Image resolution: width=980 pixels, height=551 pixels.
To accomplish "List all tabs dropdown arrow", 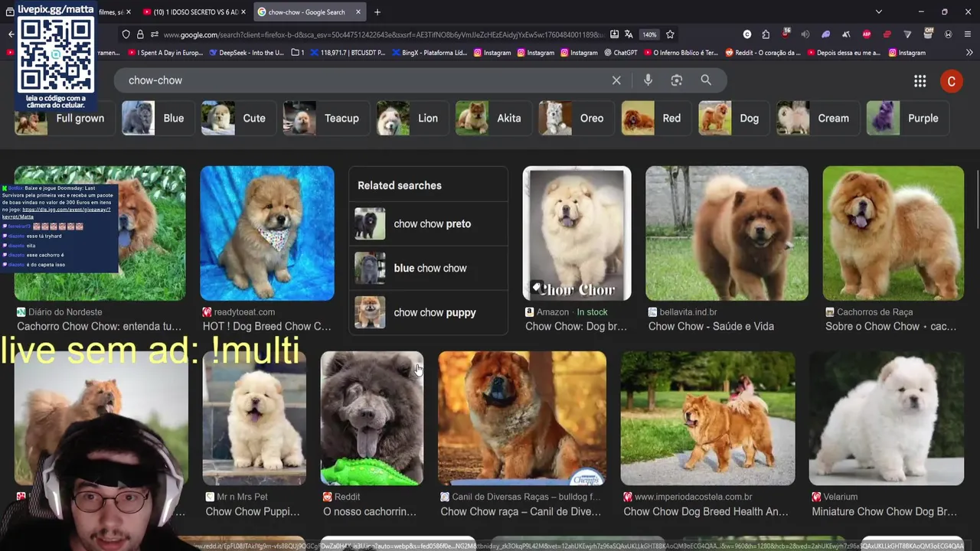I will pyautogui.click(x=878, y=12).
